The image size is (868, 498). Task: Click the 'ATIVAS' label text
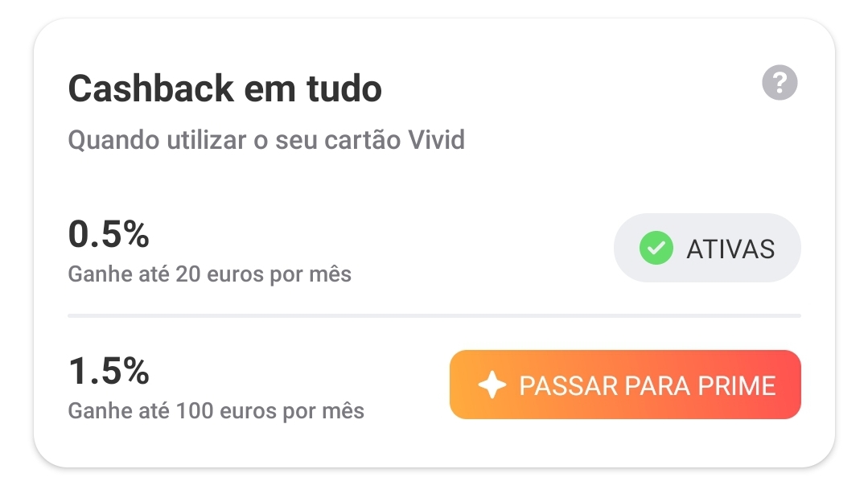point(730,249)
